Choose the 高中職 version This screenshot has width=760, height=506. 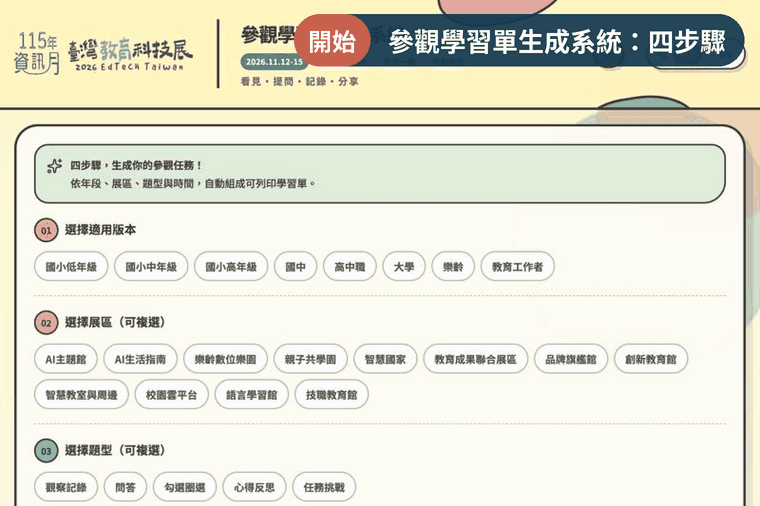349,267
